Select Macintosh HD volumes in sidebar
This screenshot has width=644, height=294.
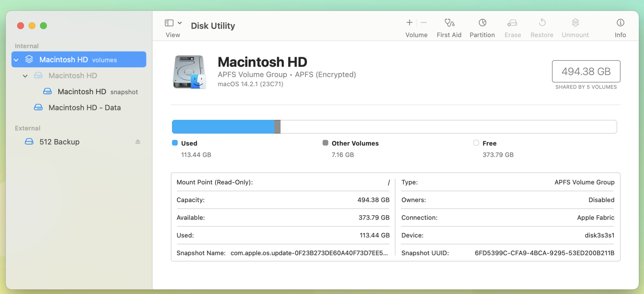79,60
